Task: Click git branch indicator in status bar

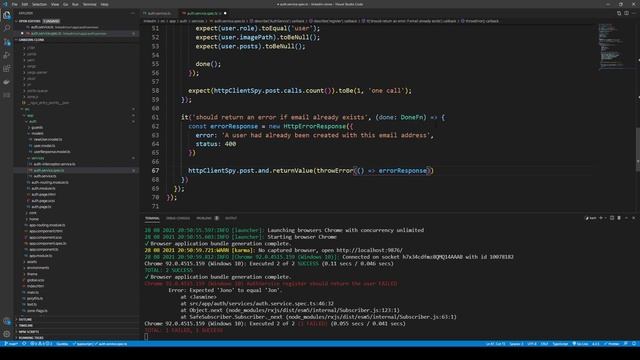Action: 11,344
